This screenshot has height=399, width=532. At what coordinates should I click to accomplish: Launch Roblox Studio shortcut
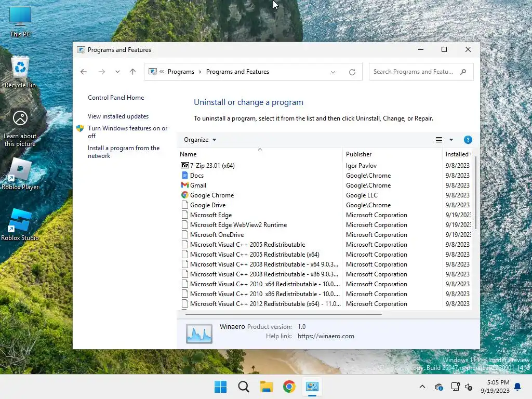click(x=20, y=225)
